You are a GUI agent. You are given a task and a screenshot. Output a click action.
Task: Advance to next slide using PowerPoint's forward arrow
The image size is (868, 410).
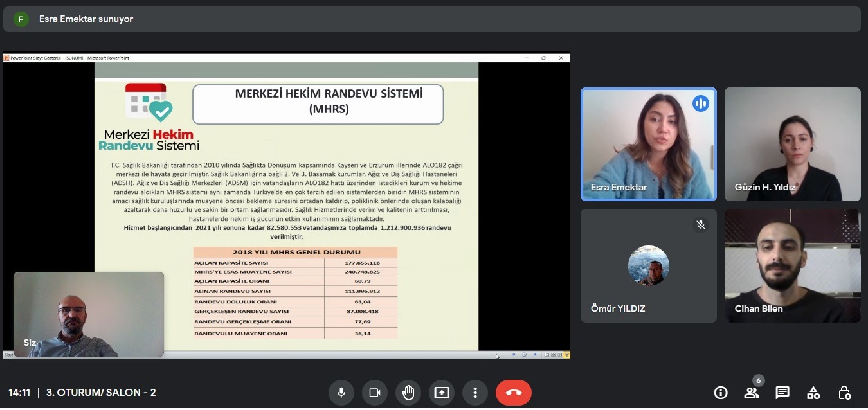535,355
